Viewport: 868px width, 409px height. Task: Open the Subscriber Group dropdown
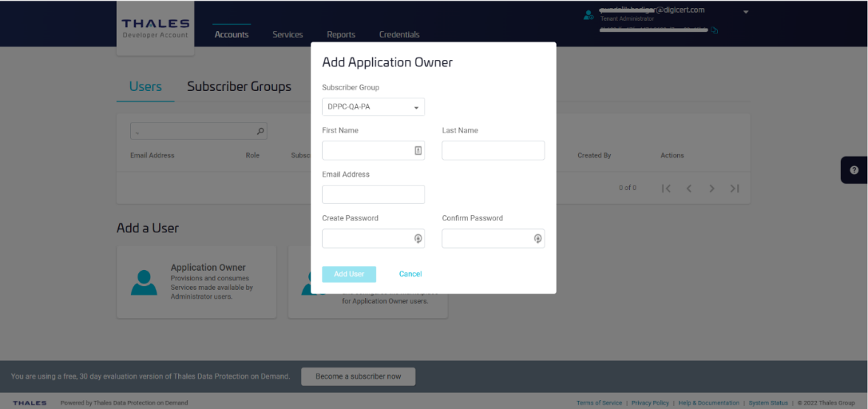pos(373,107)
